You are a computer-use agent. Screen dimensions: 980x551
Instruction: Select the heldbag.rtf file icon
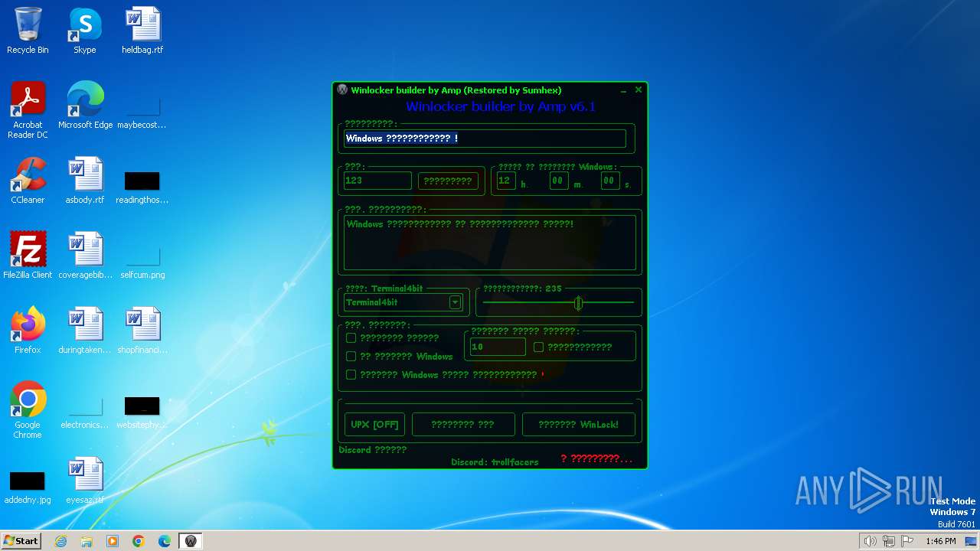[x=142, y=31]
